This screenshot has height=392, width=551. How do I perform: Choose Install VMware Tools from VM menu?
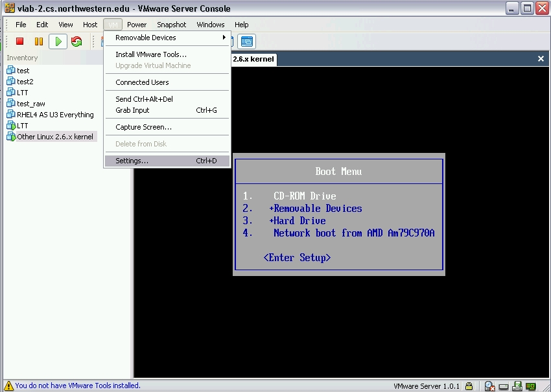pos(167,54)
